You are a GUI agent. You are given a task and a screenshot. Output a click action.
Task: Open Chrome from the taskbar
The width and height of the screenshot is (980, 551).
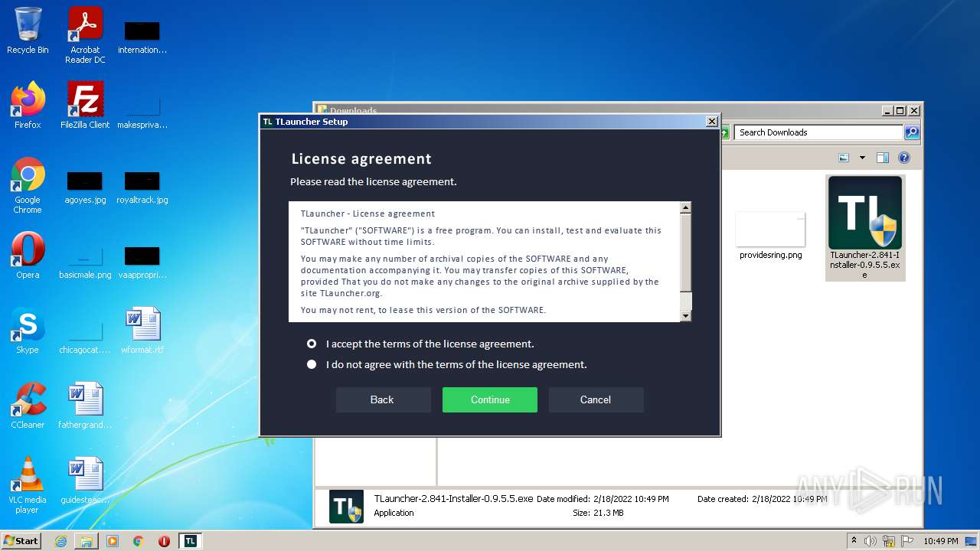click(x=139, y=541)
